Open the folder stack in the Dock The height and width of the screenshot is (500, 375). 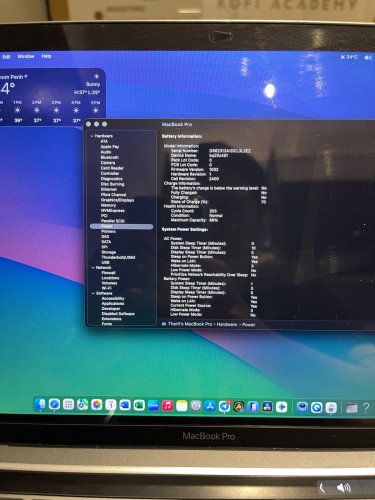pos(351,408)
